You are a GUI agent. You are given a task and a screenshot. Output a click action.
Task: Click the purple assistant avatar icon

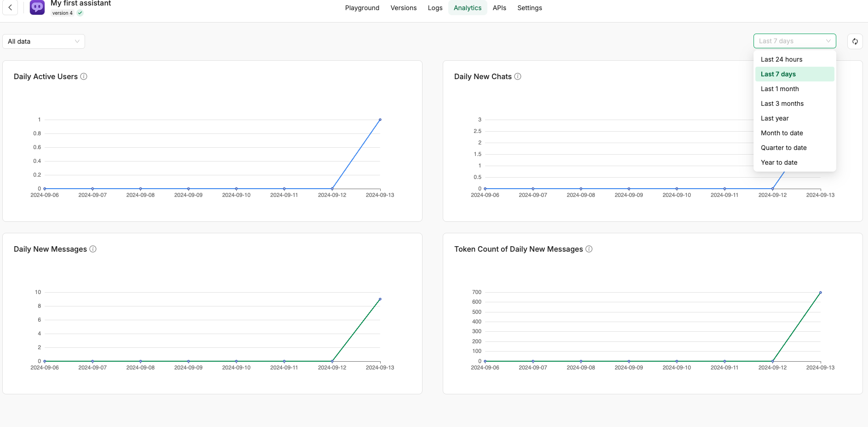(x=37, y=7)
